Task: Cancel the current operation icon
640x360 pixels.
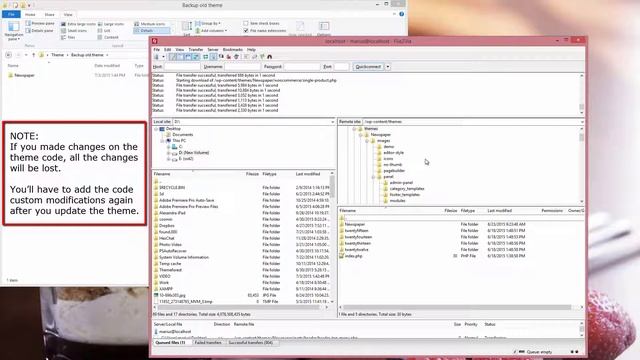Action: pyautogui.click(x=221, y=57)
